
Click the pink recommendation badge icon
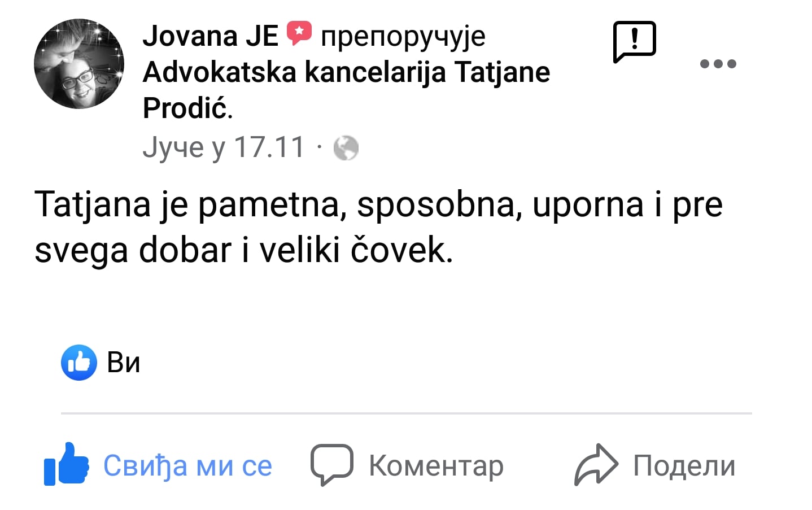click(x=298, y=34)
